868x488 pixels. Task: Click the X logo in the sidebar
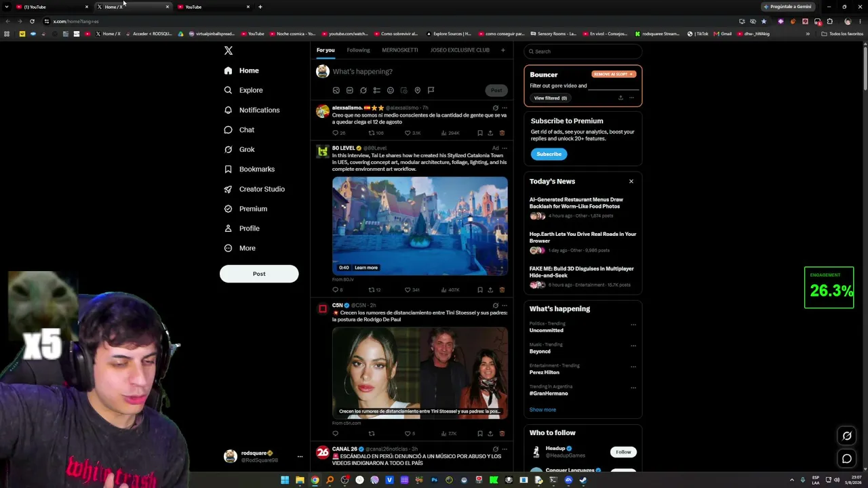pos(229,51)
